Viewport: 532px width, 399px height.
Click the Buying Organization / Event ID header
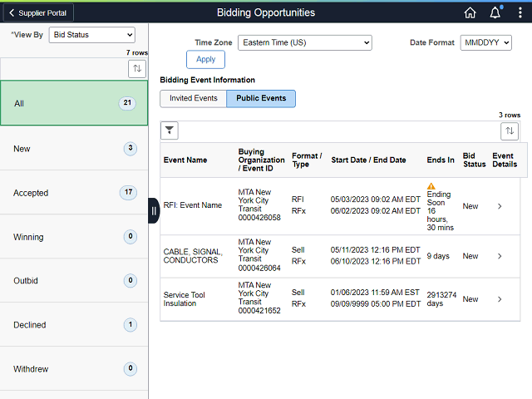(x=261, y=160)
